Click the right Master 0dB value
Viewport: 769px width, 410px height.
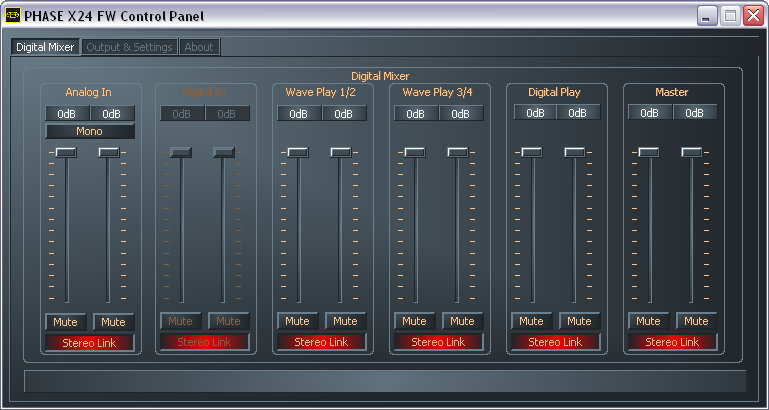(x=695, y=112)
